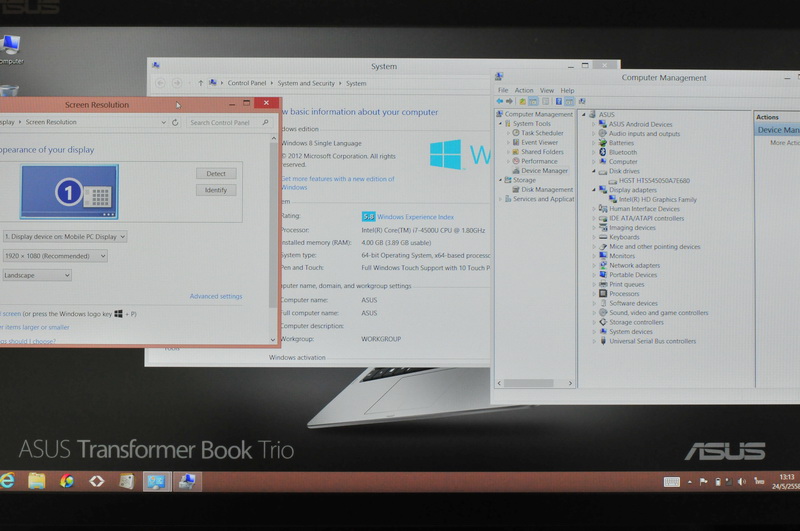Viewport: 800px width, 531px height.
Task: Open the 1920 × 1080 resolution dropdown
Action: pyautogui.click(x=55, y=256)
